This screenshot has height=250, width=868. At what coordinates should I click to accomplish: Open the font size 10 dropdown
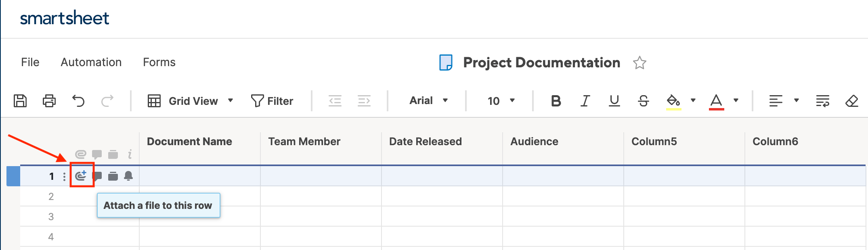click(501, 101)
